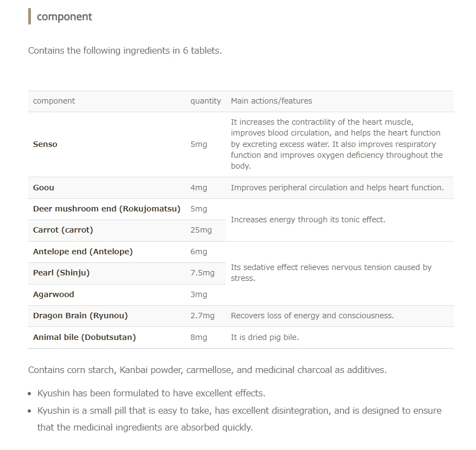Click "Improves peripheral circulation" description text
476x450 pixels.
[x=337, y=188]
